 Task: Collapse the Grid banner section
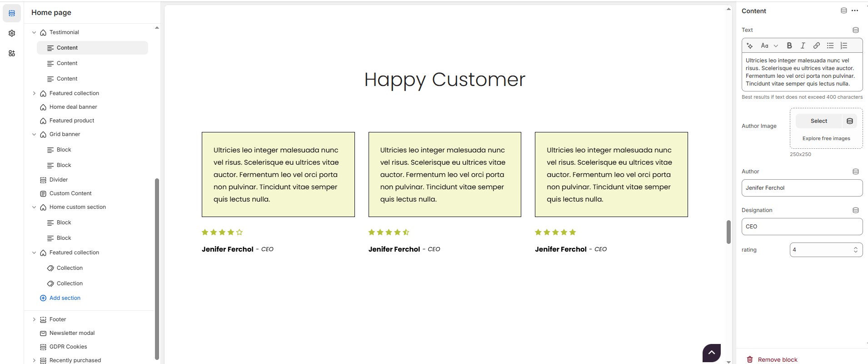[34, 134]
